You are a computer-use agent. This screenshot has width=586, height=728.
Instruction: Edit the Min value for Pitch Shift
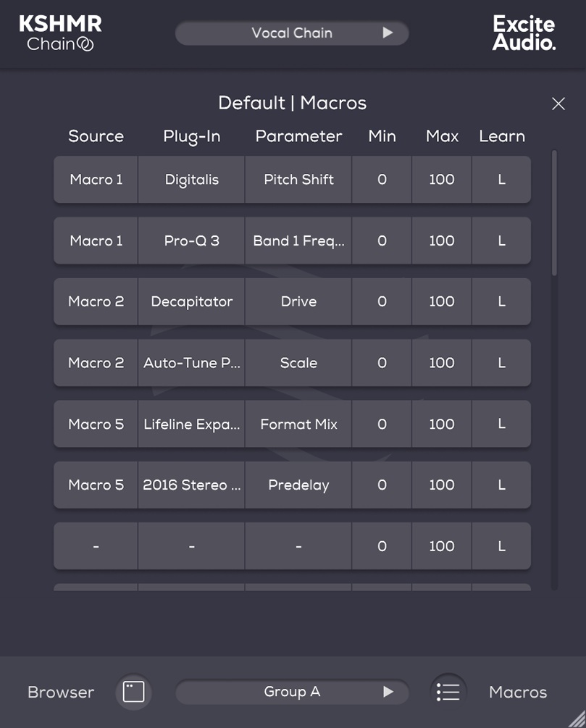[x=382, y=180]
